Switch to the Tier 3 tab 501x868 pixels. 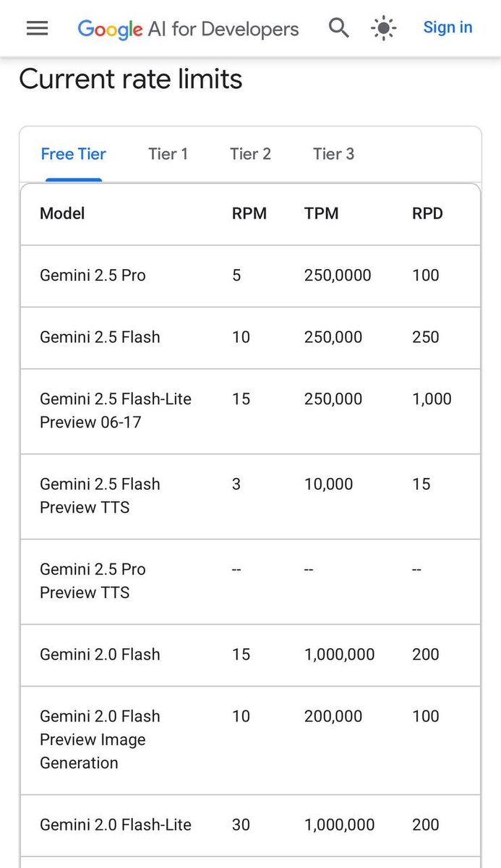(333, 154)
